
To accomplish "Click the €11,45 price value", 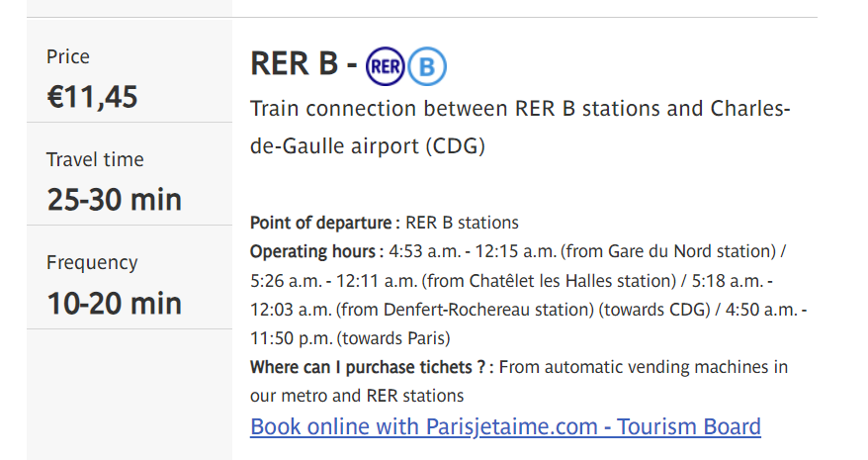I will pos(93,97).
